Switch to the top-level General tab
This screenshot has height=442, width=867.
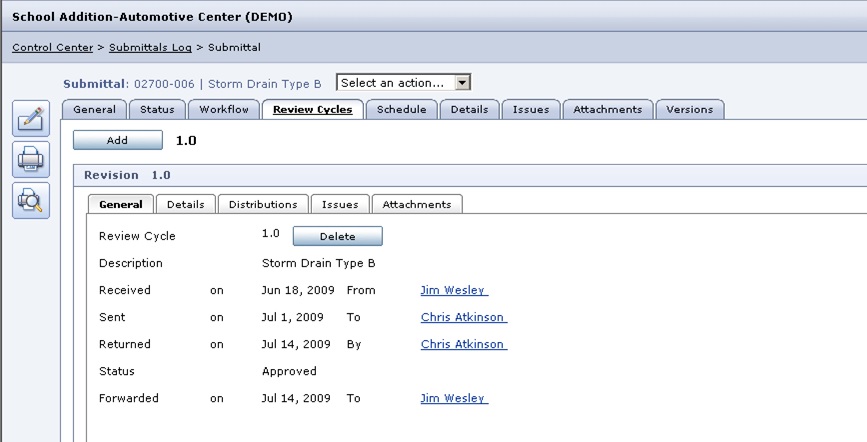[95, 110]
